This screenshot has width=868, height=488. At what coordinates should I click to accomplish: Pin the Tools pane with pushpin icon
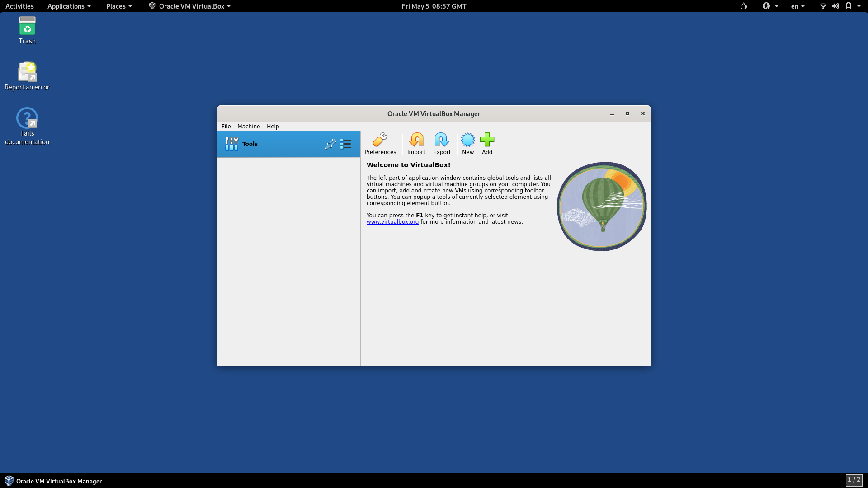pyautogui.click(x=330, y=144)
